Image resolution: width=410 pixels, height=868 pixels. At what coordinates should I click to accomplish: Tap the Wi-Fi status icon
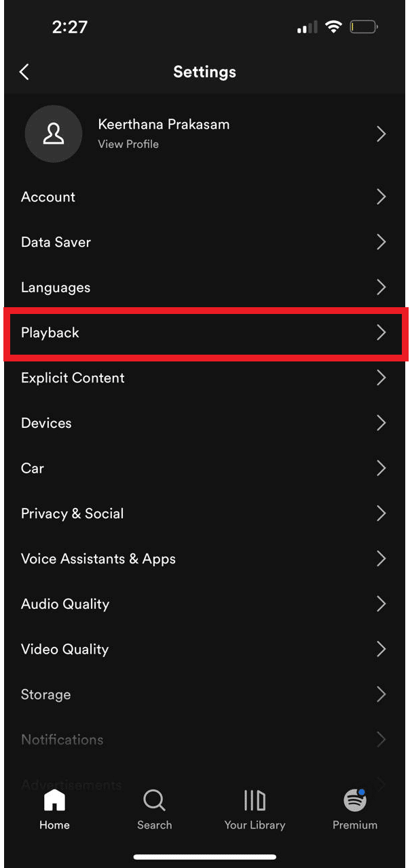333,27
